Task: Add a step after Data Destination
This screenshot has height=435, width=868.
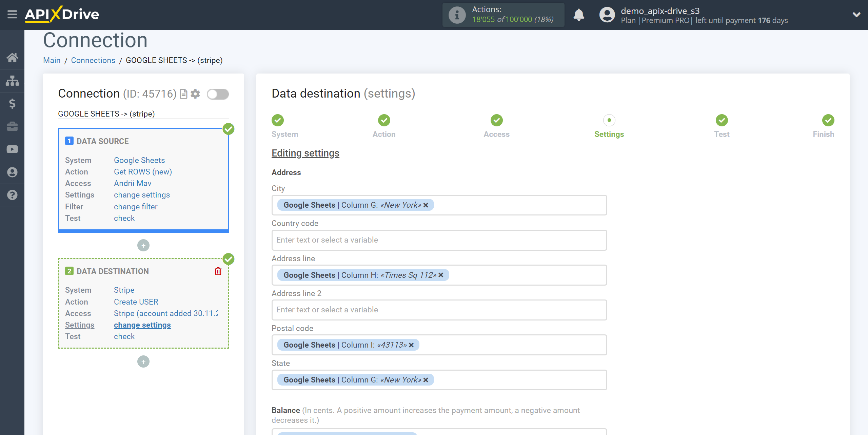Action: tap(143, 362)
